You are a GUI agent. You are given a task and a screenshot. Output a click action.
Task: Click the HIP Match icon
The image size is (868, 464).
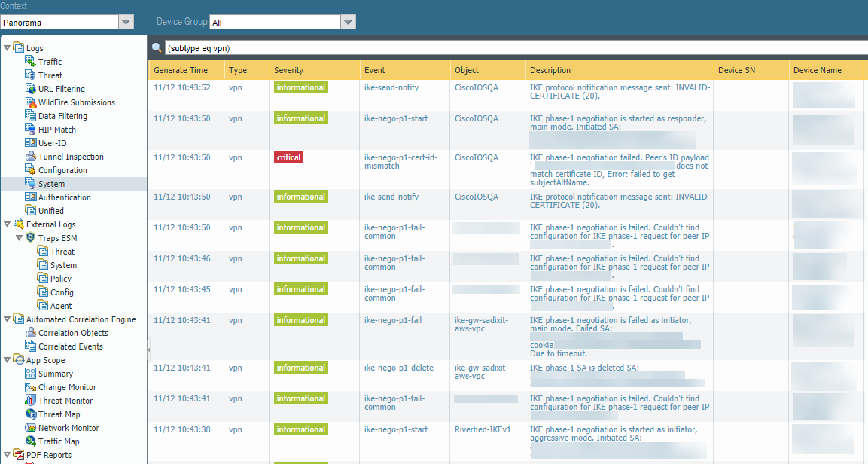31,130
